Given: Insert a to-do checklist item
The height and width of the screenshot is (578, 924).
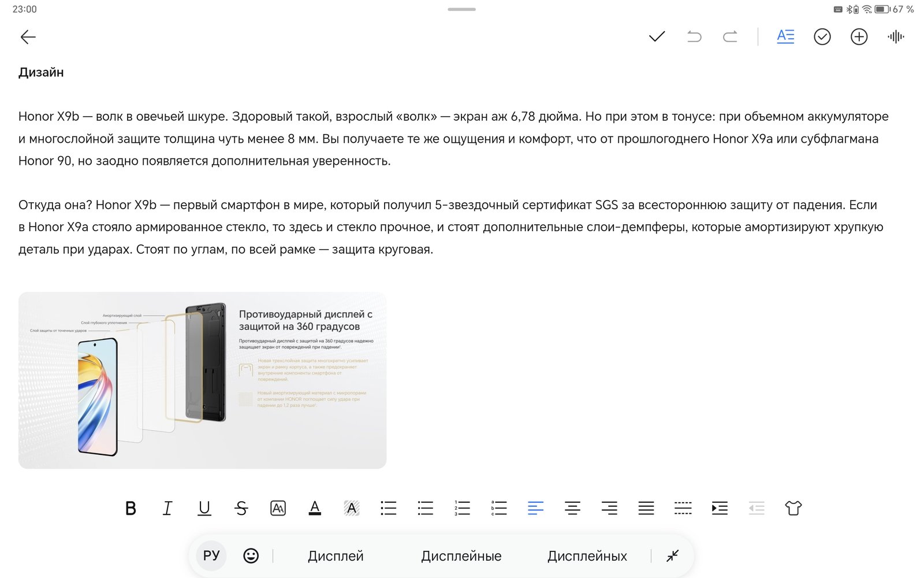Looking at the screenshot, I should (822, 37).
